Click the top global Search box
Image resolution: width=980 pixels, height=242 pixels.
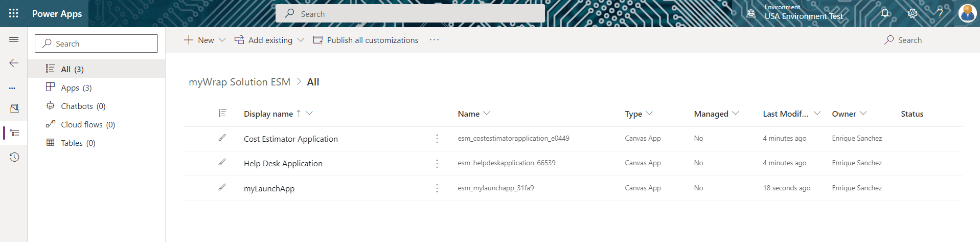410,14
